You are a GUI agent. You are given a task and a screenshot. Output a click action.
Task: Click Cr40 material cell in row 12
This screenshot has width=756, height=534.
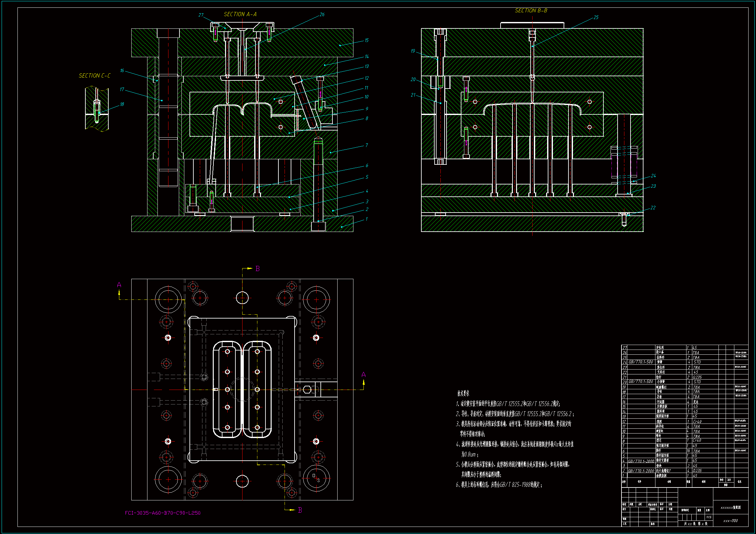click(697, 422)
